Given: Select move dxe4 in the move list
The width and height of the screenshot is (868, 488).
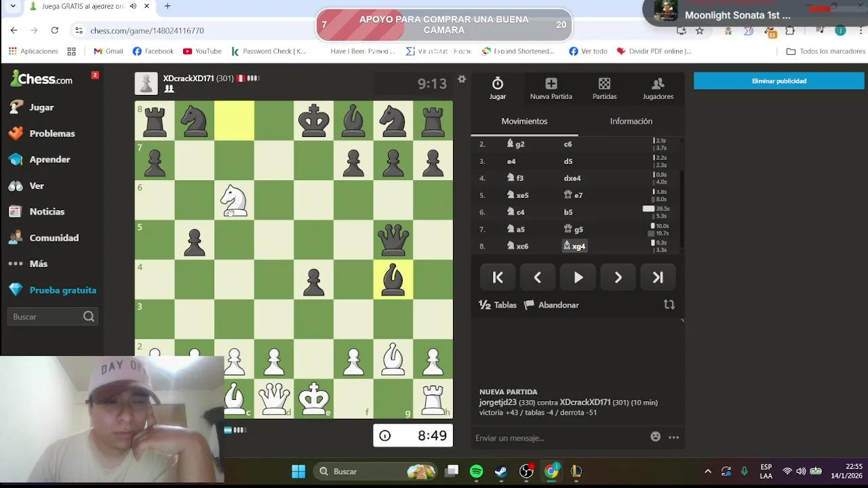Looking at the screenshot, I should tap(572, 178).
